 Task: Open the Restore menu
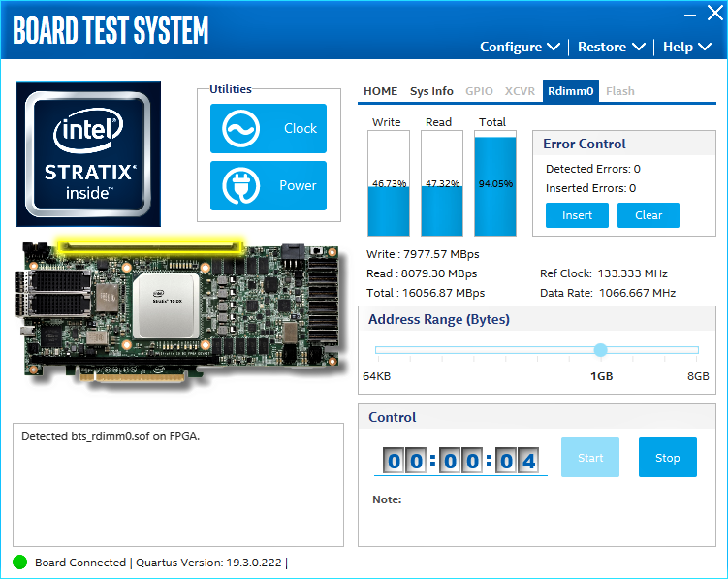pos(611,47)
